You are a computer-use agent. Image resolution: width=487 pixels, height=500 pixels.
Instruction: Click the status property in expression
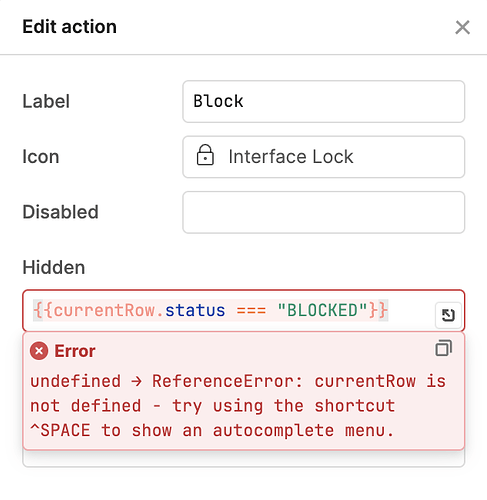point(195,311)
